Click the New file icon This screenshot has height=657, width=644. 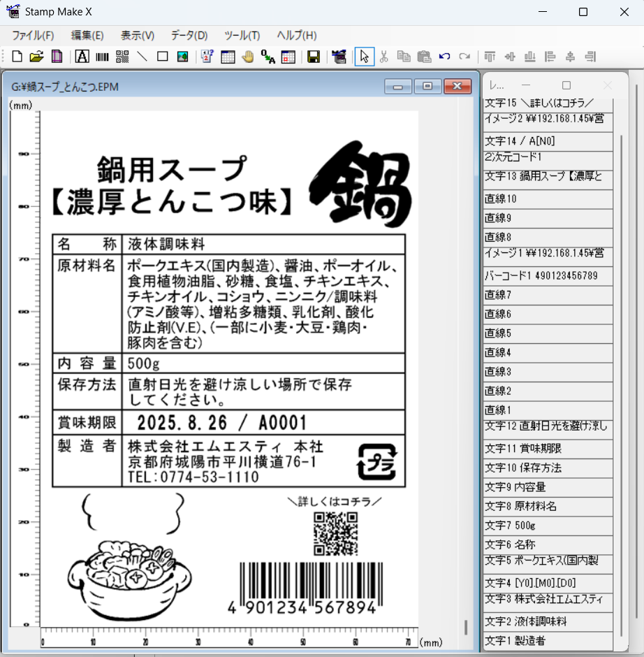click(17, 57)
